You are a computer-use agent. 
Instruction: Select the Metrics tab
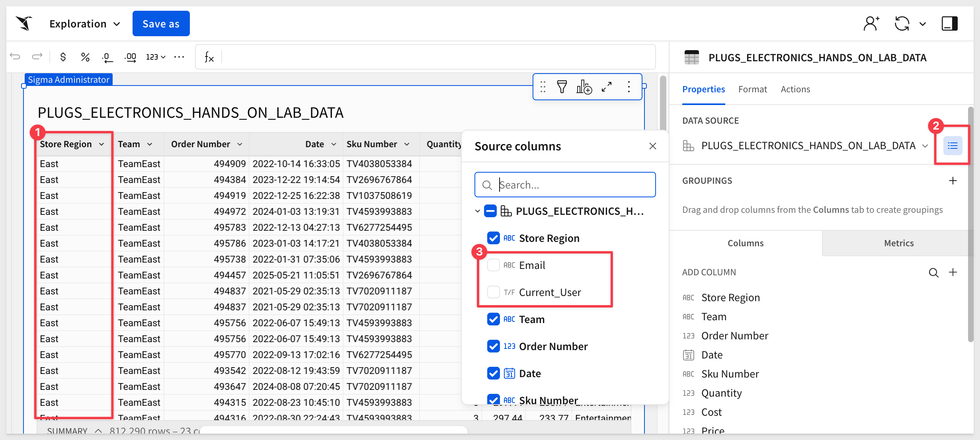click(898, 243)
